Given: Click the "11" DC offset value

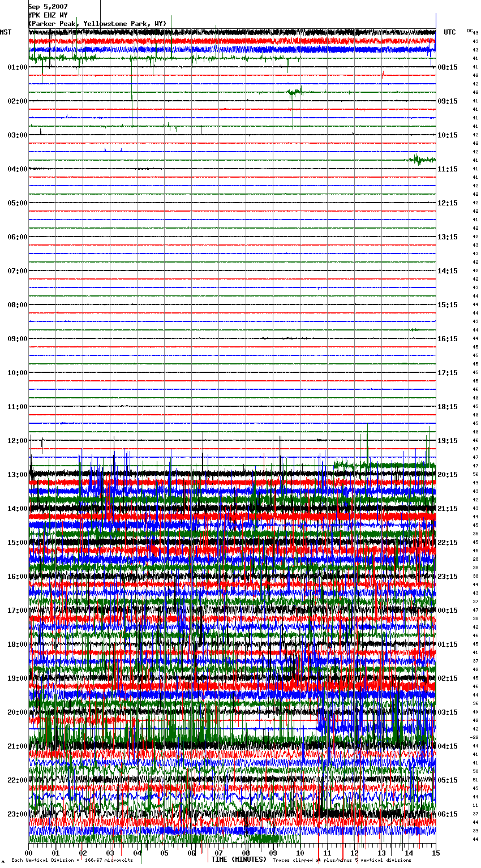Looking at the screenshot, I should (475, 805).
